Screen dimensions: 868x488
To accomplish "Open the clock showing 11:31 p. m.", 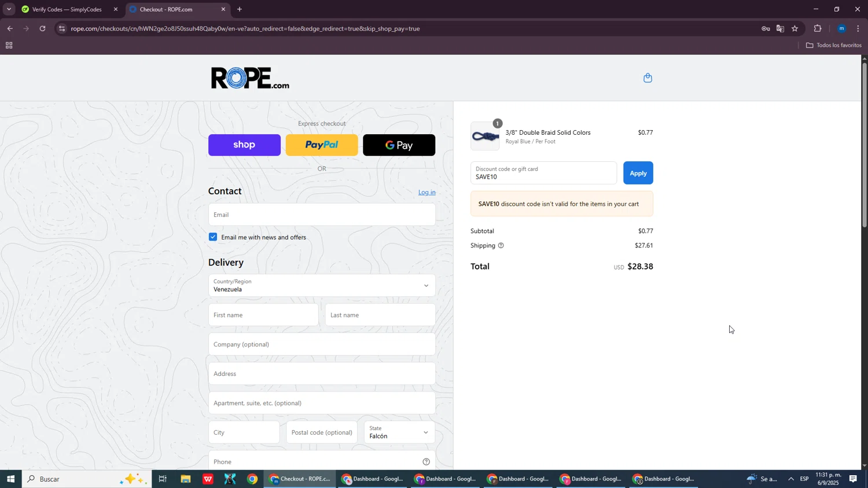I will click(828, 479).
